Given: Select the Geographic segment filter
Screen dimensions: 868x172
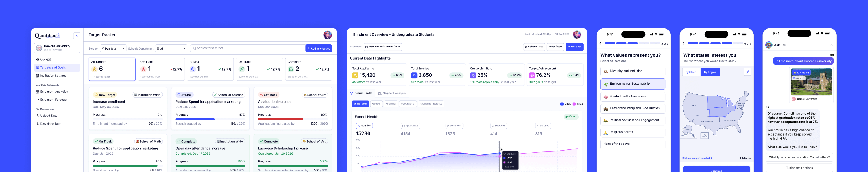Looking at the screenshot, I should [408, 104].
